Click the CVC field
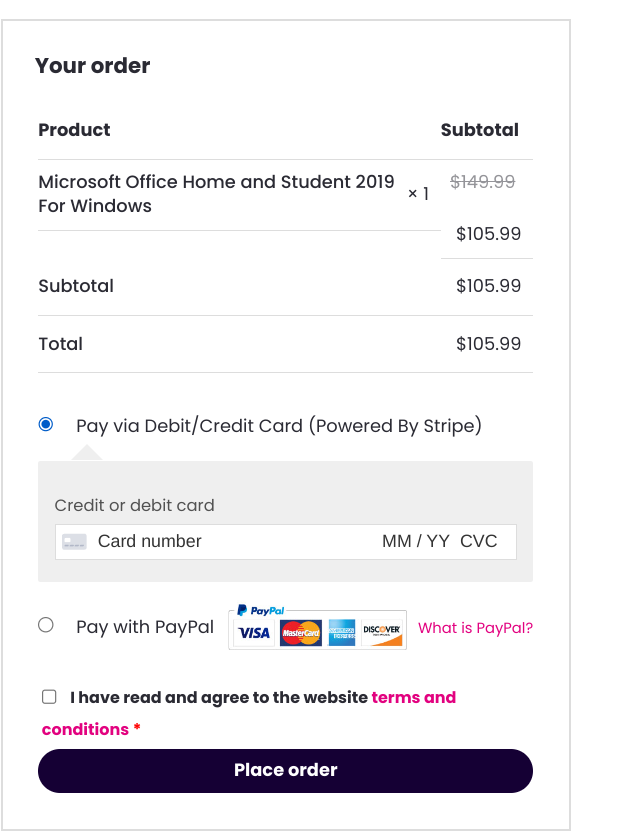 point(476,541)
